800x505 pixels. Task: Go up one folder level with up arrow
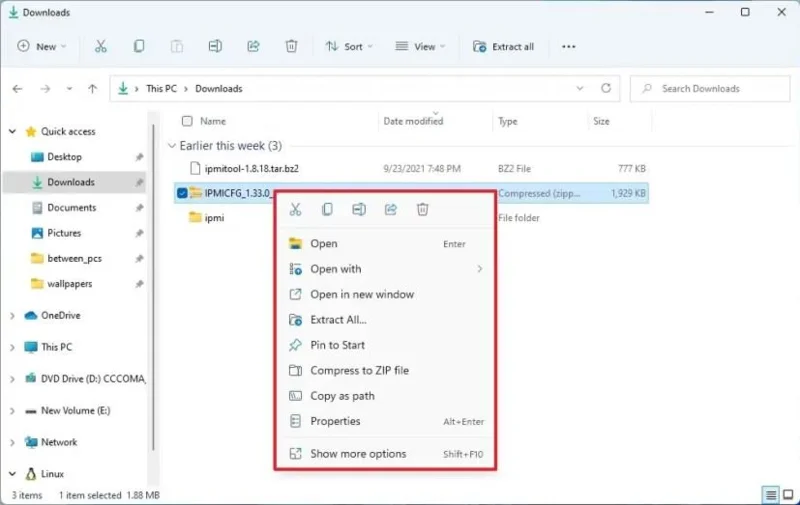click(x=92, y=89)
